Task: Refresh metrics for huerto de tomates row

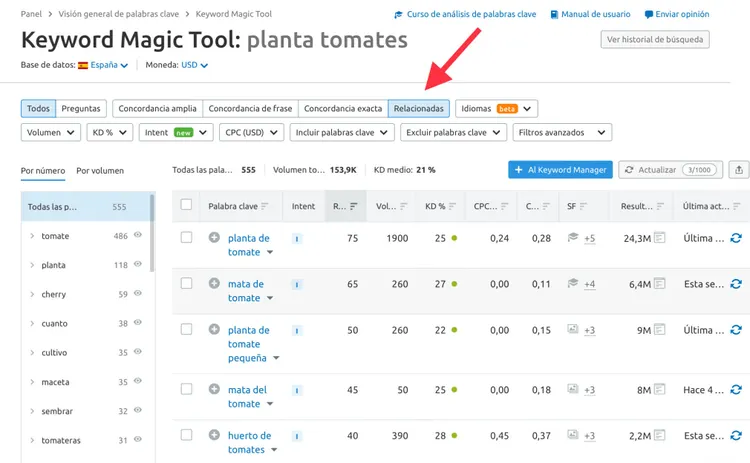Action: pyautogui.click(x=736, y=435)
